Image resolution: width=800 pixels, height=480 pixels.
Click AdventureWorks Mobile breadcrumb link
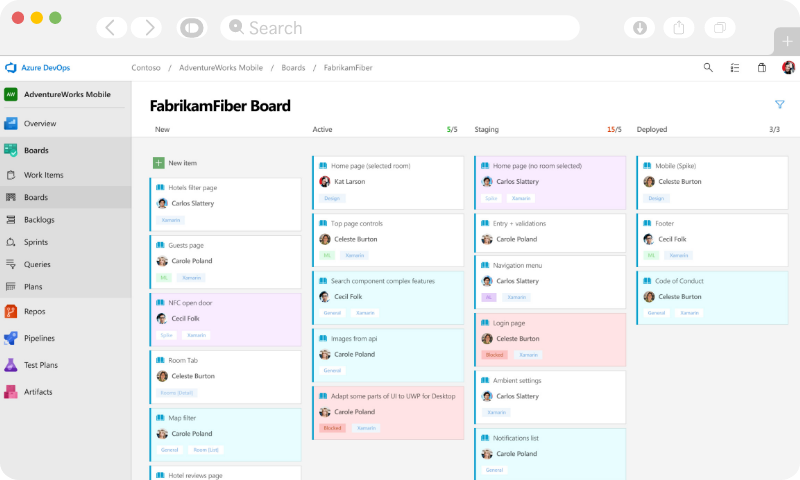pyautogui.click(x=220, y=68)
